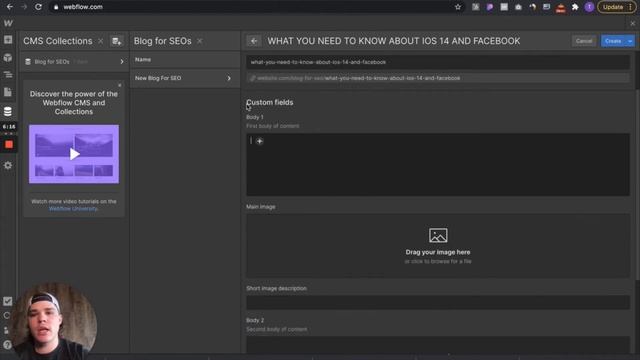This screenshot has height=360, width=640.
Task: Click the Main image upload drop zone
Action: tap(438, 246)
